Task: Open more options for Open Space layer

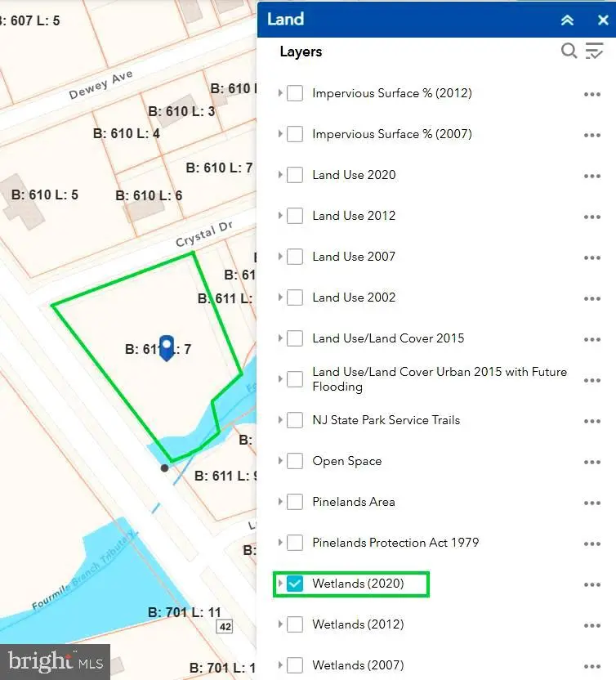Action: [x=592, y=462]
